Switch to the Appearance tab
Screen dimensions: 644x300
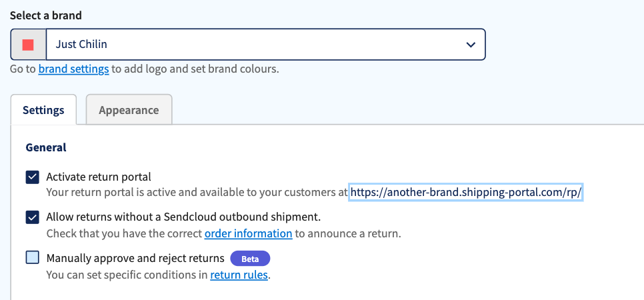click(129, 110)
